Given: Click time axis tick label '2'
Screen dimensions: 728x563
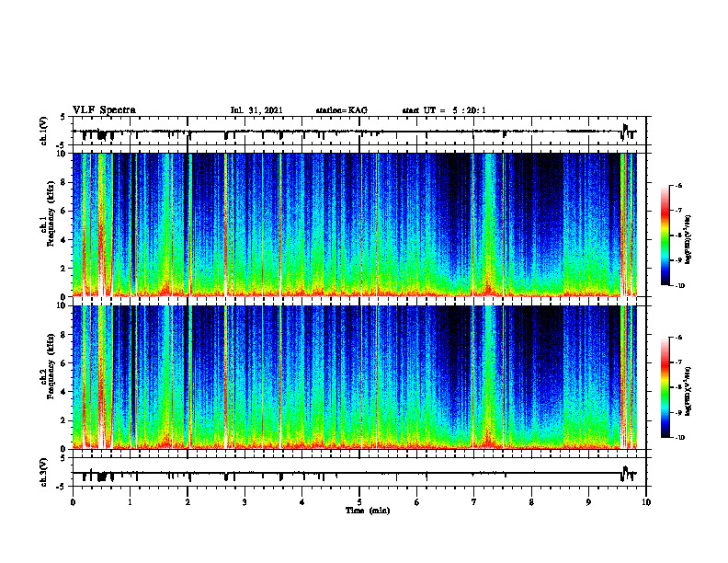Looking at the screenshot, I should coord(188,502).
